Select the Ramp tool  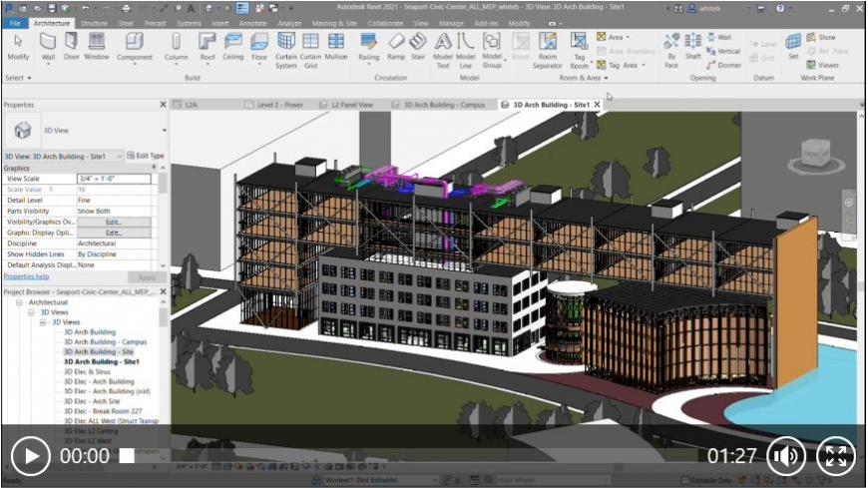(x=396, y=47)
